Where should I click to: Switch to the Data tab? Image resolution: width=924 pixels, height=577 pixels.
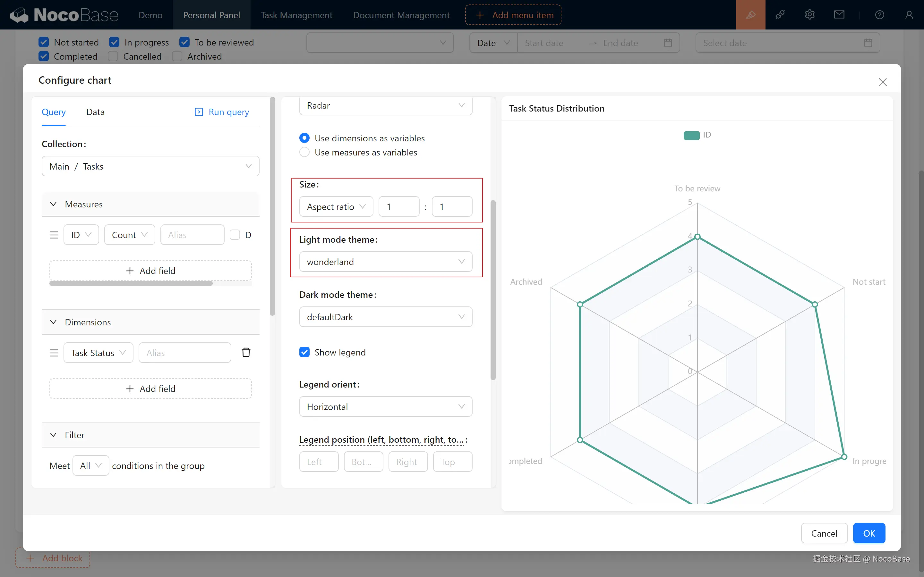click(95, 112)
